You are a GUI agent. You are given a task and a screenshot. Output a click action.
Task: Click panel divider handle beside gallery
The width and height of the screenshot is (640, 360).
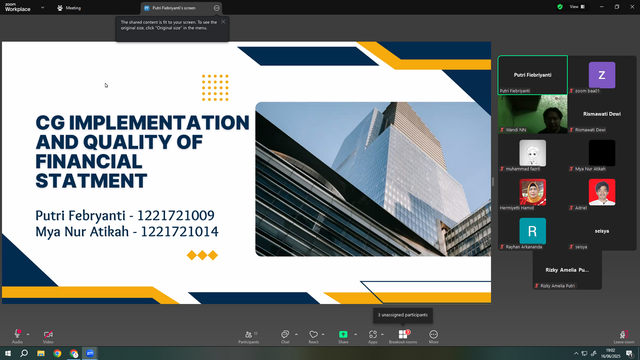(493, 181)
